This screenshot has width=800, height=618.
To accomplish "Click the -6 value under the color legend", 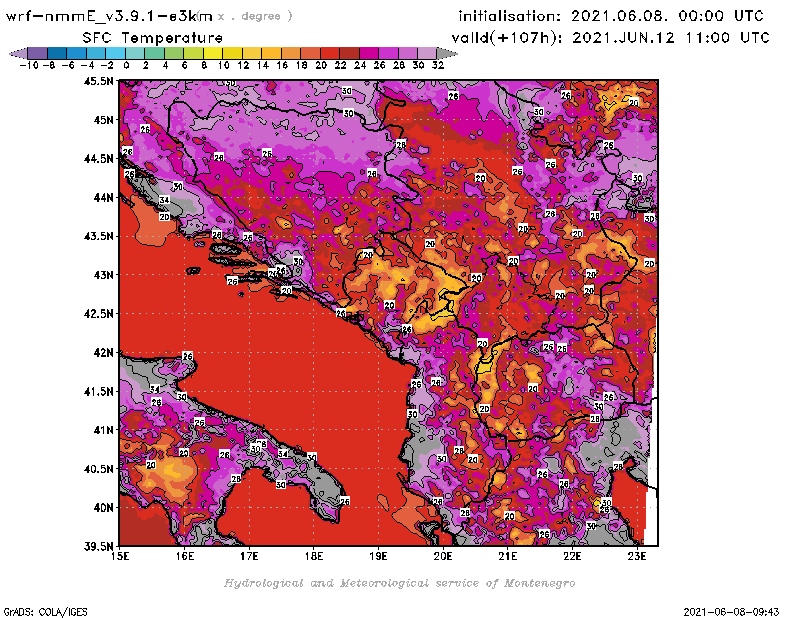I will (68, 65).
